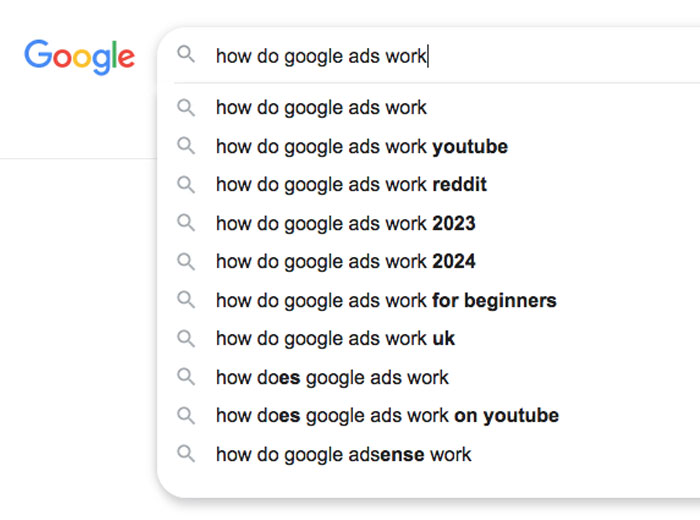The image size is (700, 520).
Task: Select the first "how do google ads work" suggestion
Action: [x=321, y=108]
